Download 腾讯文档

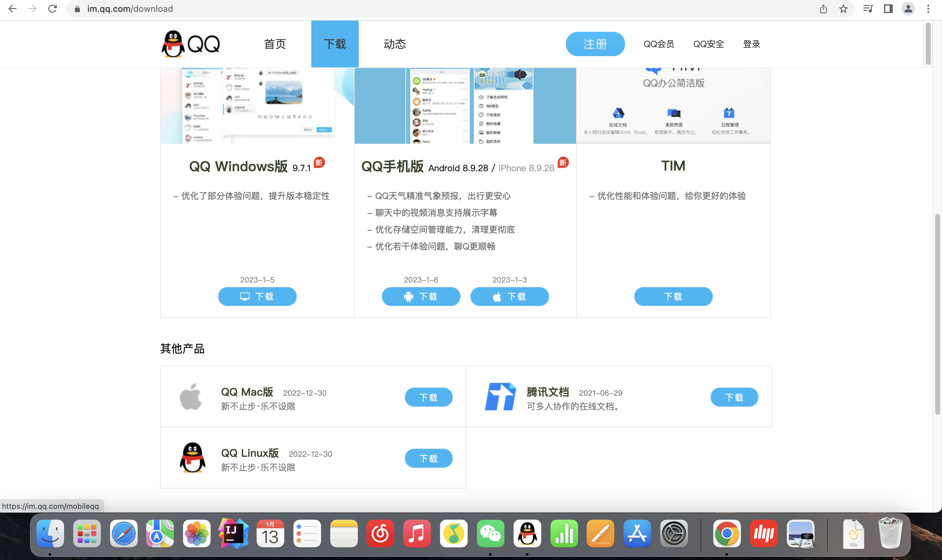point(734,397)
